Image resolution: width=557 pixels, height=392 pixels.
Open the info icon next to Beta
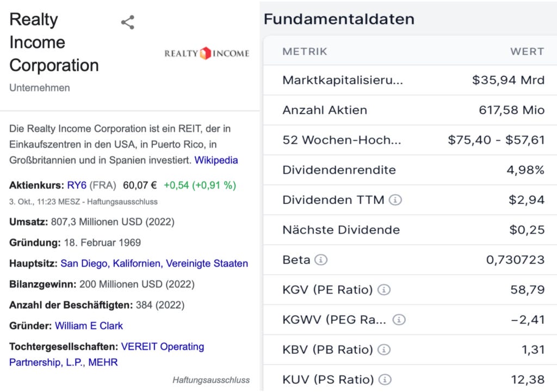coord(321,260)
